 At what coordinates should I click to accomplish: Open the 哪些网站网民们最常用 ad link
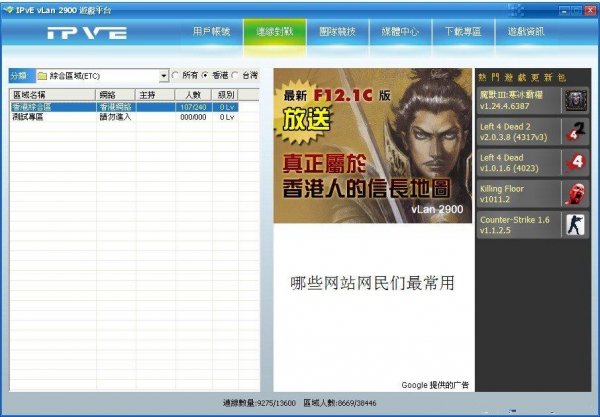coord(372,283)
